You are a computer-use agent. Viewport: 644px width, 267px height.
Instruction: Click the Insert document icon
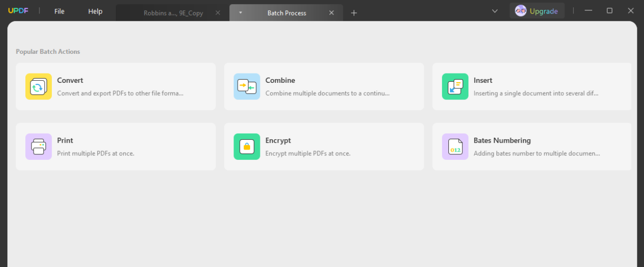coord(455,86)
